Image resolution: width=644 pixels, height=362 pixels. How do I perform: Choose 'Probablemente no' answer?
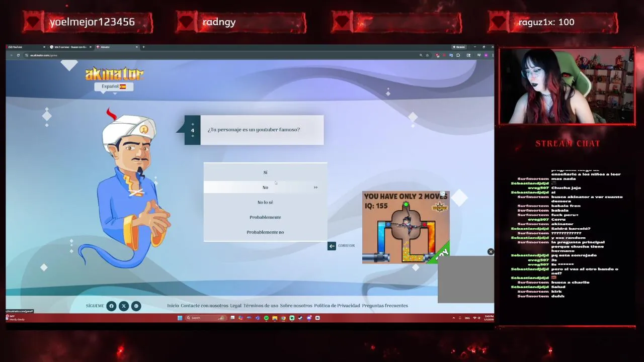click(265, 232)
